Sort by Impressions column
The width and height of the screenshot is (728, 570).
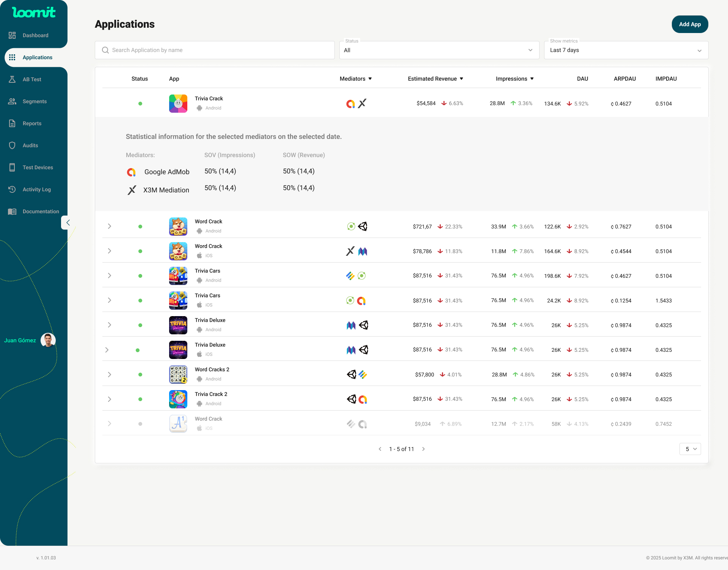click(515, 79)
